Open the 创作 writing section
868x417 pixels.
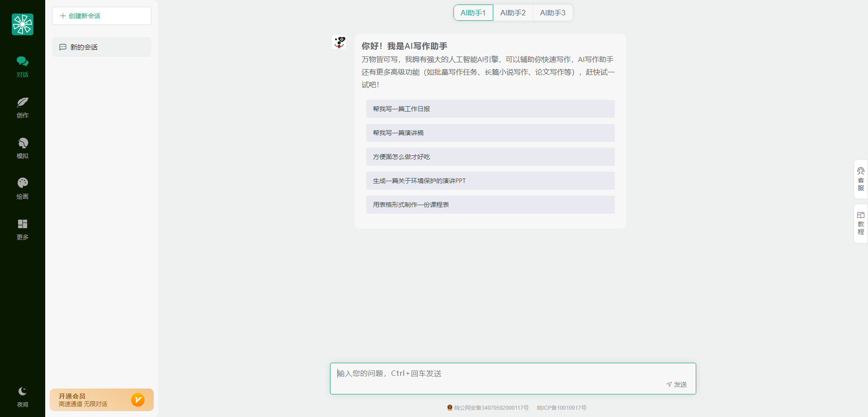pyautogui.click(x=23, y=107)
